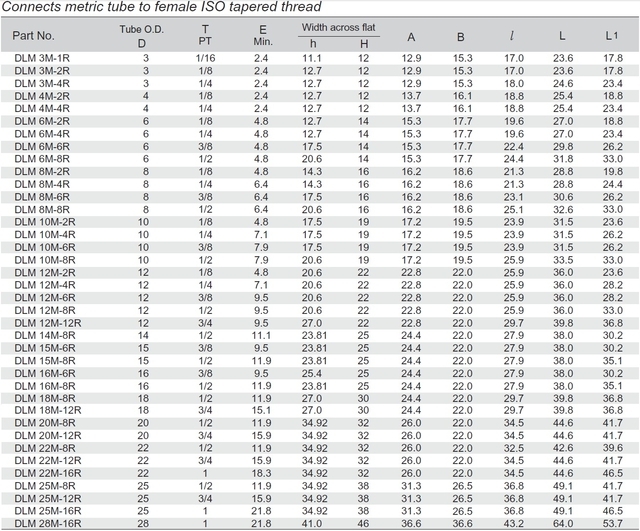Click E value 11.1 in DLM 14M-8R row
The width and height of the screenshot is (640, 531).
[261, 335]
